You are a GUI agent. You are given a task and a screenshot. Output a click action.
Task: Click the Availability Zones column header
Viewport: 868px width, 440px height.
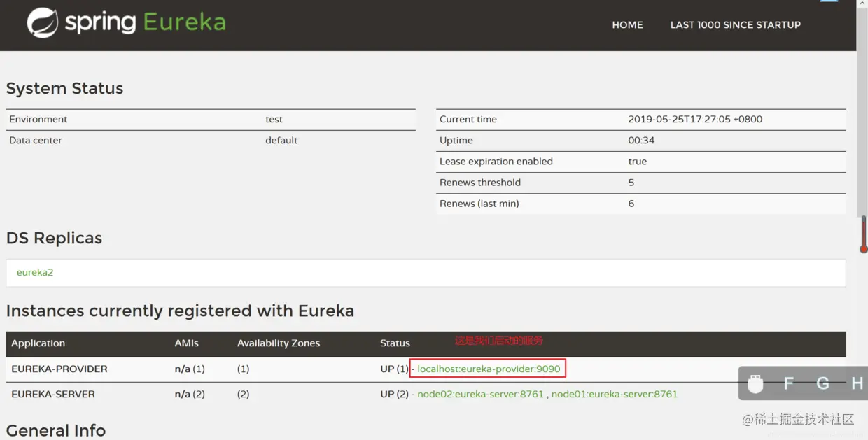pyautogui.click(x=279, y=343)
